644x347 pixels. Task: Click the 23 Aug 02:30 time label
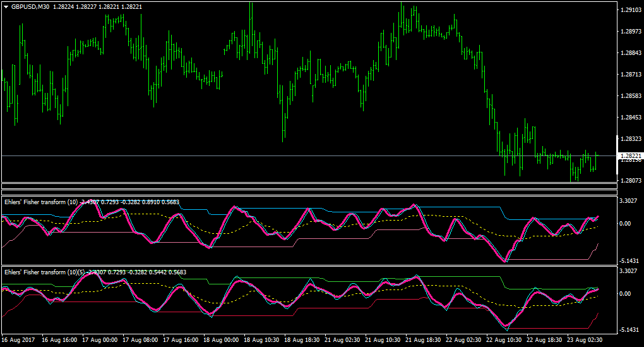pyautogui.click(x=585, y=340)
